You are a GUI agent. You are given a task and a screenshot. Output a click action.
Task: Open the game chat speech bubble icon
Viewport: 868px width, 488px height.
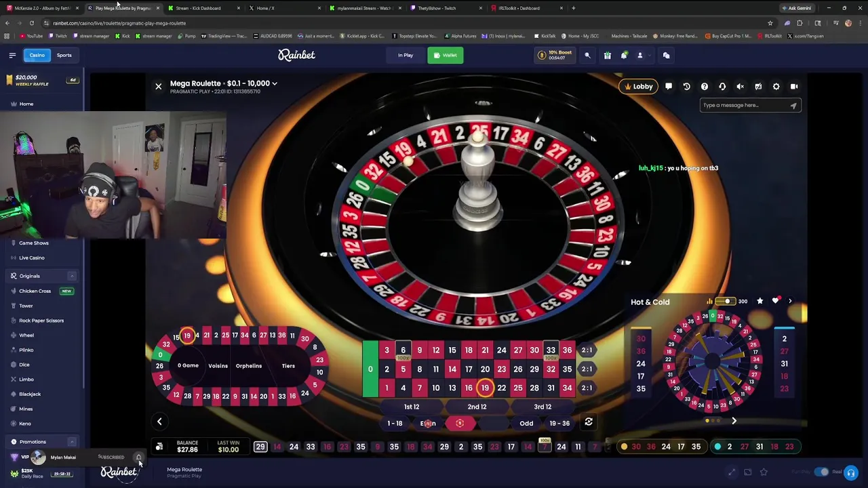pyautogui.click(x=669, y=87)
